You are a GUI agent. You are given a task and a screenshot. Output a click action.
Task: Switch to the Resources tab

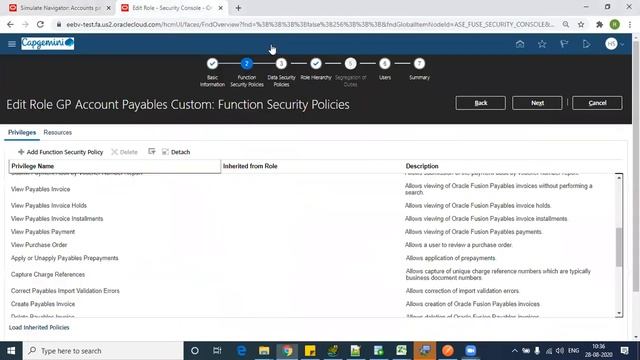point(58,133)
